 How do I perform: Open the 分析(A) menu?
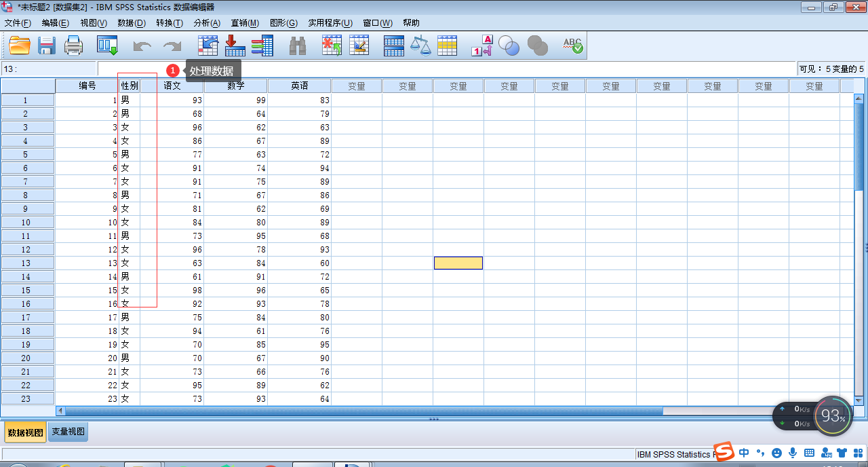point(207,23)
